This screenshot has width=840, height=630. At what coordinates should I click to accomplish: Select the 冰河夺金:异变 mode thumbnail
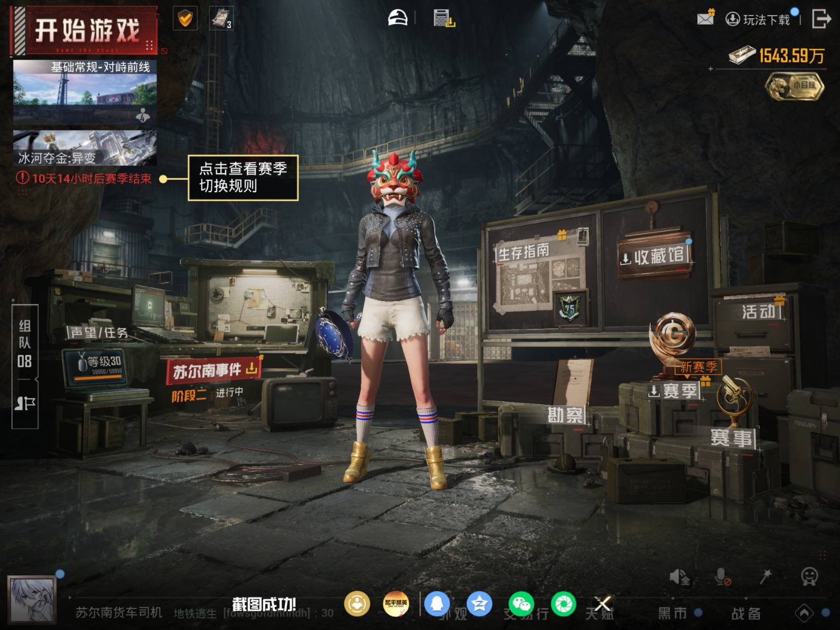(x=85, y=148)
